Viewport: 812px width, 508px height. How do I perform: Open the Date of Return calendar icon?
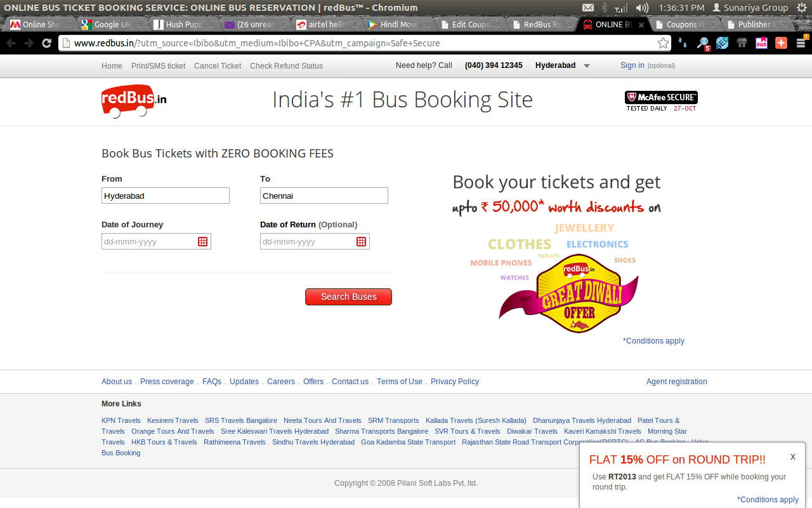pyautogui.click(x=362, y=241)
